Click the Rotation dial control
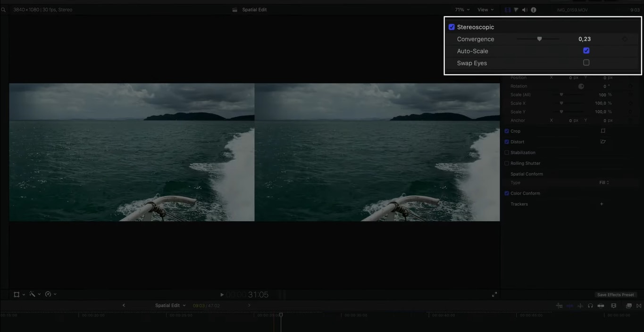 [581, 86]
